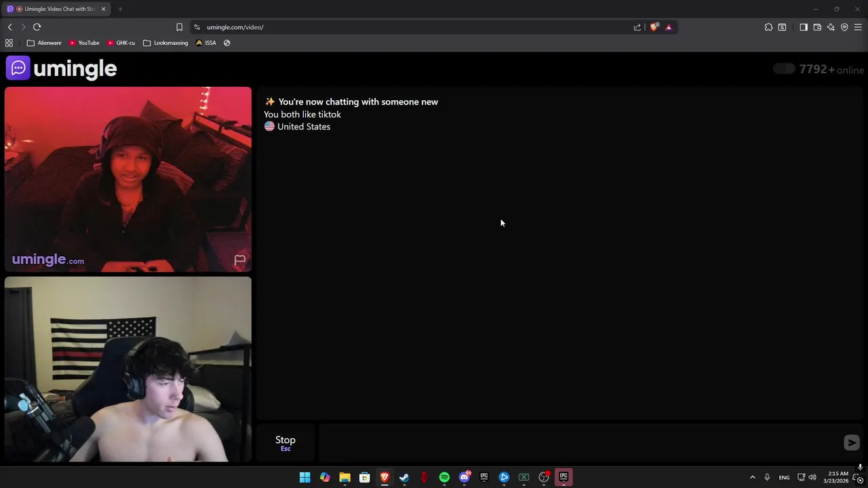Open OBS Studio from the taskbar

[x=544, y=477]
